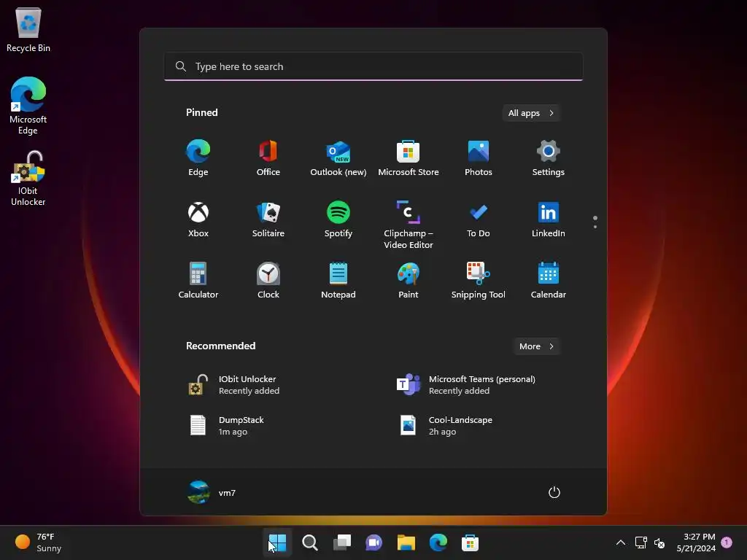Launch the Xbox app

198,219
